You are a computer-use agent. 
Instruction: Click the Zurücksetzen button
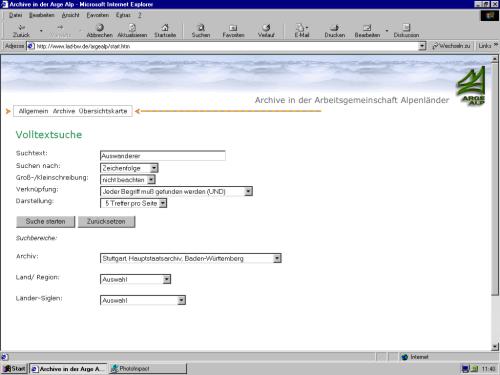tap(106, 222)
